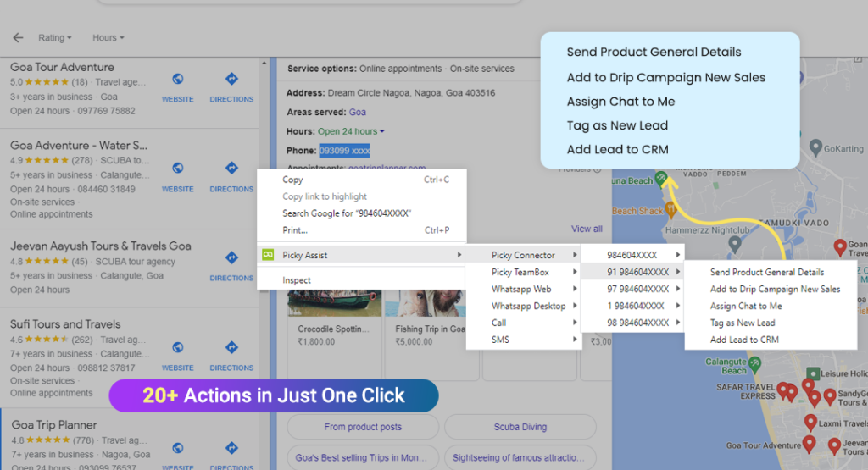
Task: Choose Tag as New Lead in submenu
Action: (771, 323)
